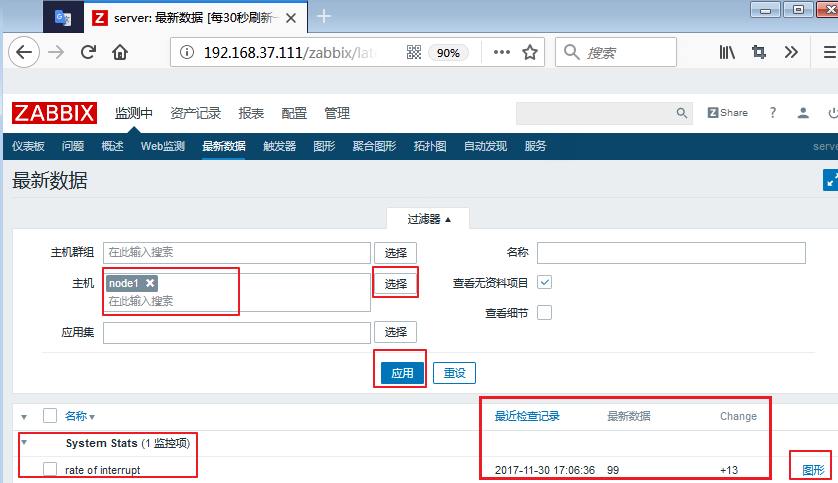Click the browser Reload page icon
Image resolution: width=838 pixels, height=483 pixels.
pyautogui.click(x=89, y=52)
